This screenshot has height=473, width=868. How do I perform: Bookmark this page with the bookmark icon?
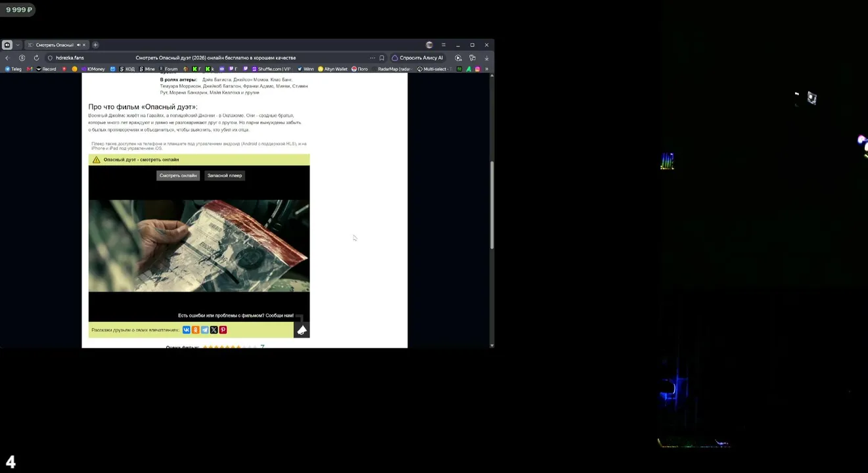pos(382,58)
